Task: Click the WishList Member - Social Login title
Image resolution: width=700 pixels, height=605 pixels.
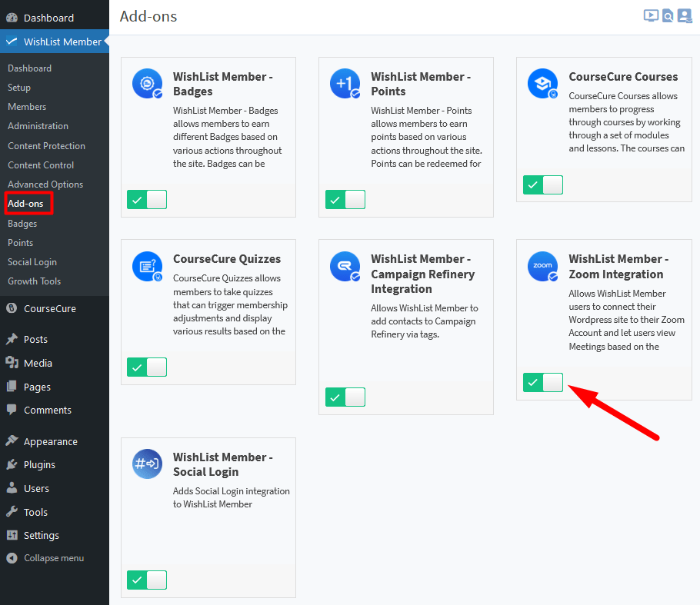Action: [223, 464]
